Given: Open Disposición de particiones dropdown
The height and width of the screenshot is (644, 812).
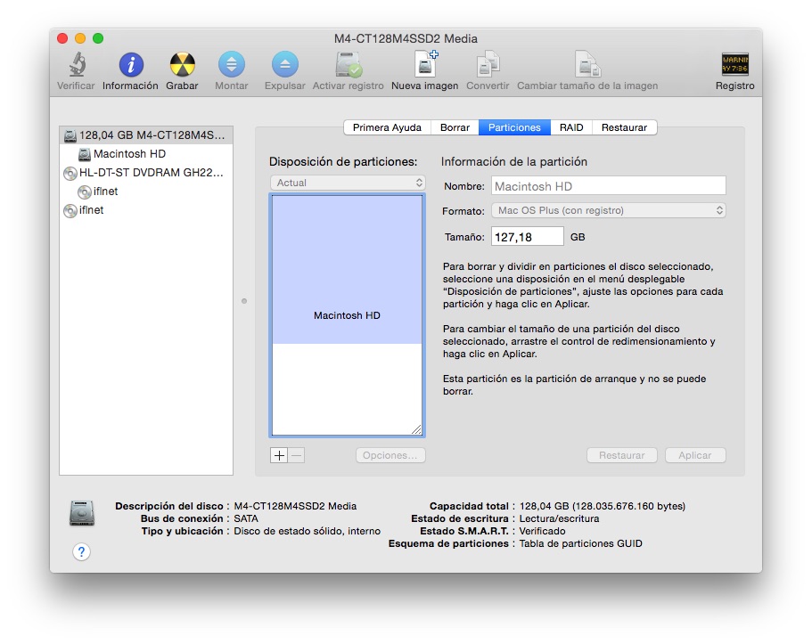Looking at the screenshot, I should [x=348, y=183].
